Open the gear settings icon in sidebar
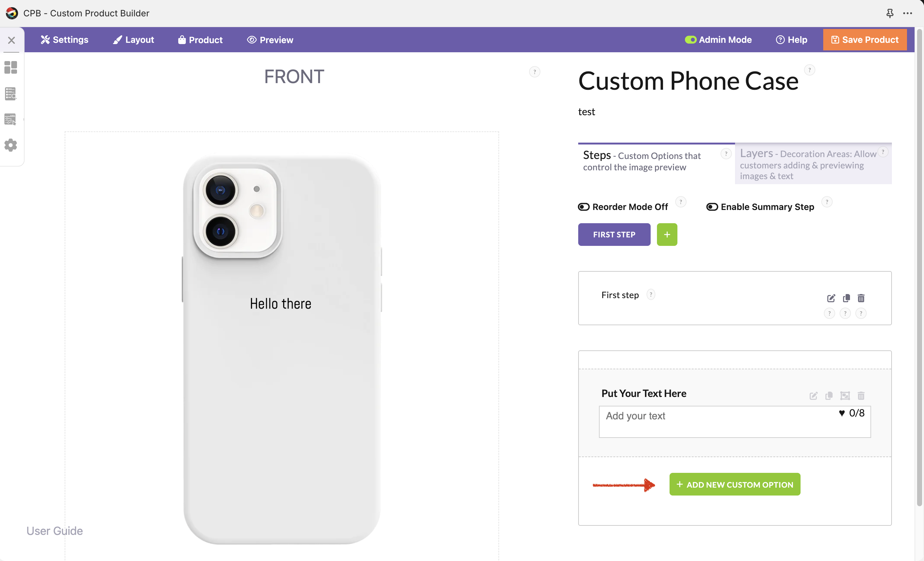The image size is (924, 561). (x=10, y=145)
